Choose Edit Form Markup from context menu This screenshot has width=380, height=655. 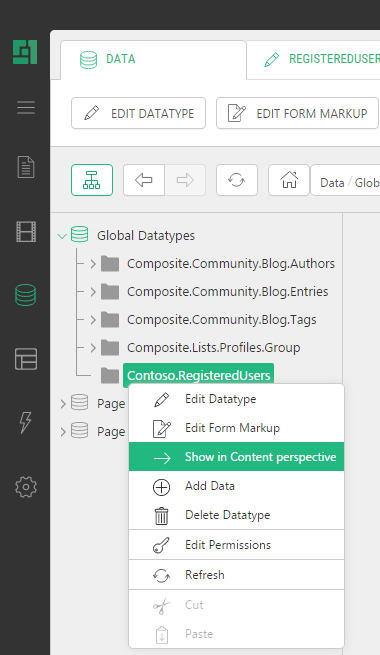(x=236, y=428)
